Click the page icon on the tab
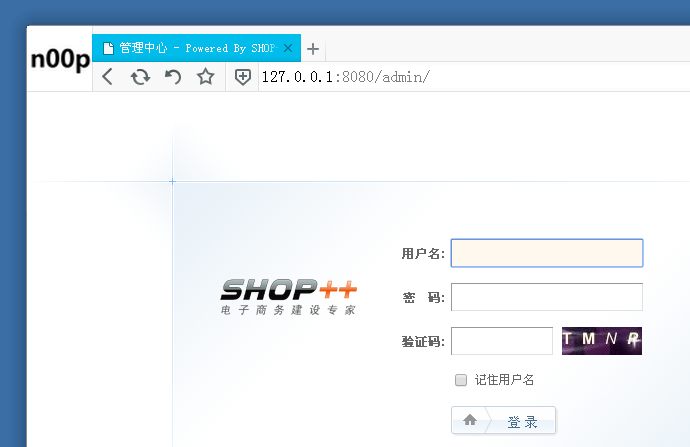 click(x=108, y=48)
